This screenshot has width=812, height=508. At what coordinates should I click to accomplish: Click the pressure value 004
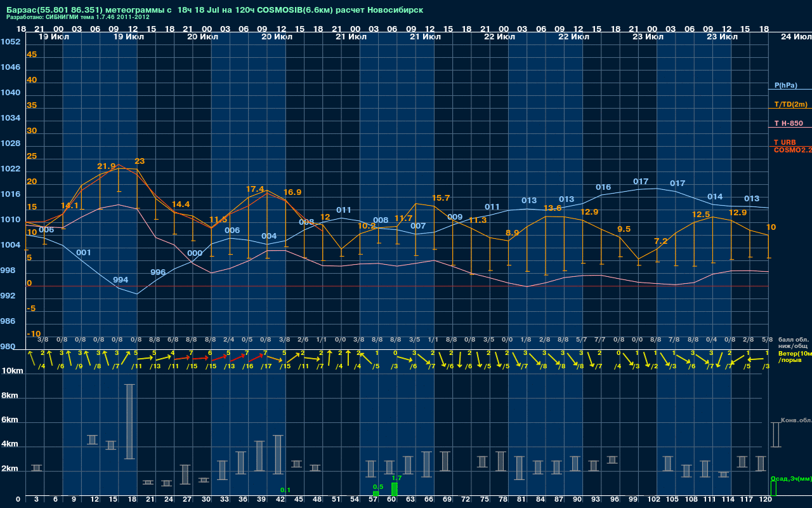(x=269, y=236)
